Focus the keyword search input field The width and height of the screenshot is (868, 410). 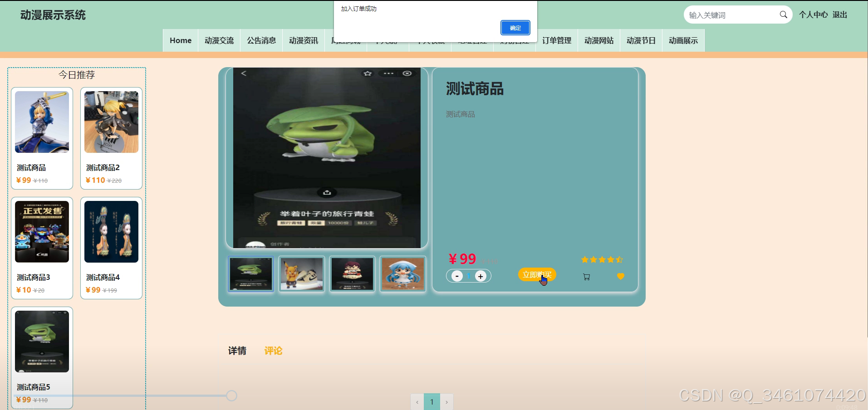[x=731, y=15]
